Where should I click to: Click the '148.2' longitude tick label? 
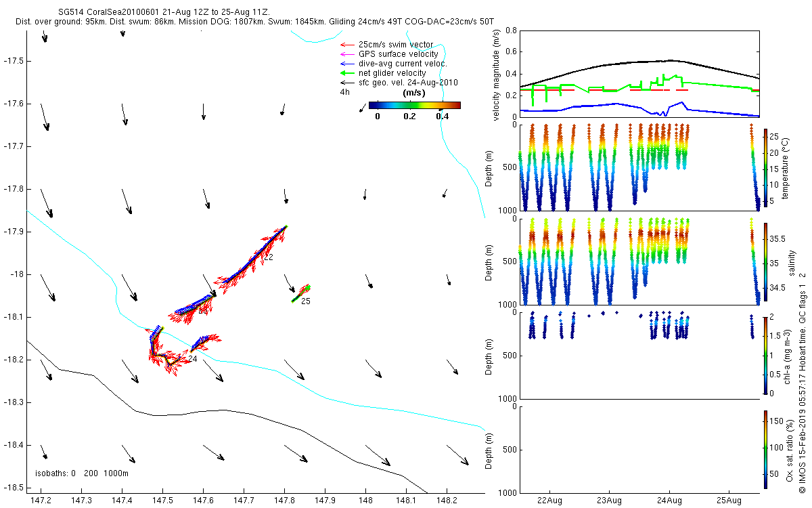click(447, 500)
